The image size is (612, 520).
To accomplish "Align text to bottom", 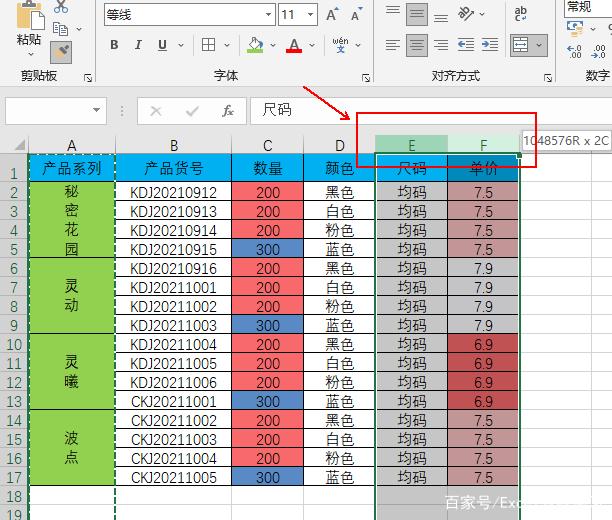I will tap(441, 16).
